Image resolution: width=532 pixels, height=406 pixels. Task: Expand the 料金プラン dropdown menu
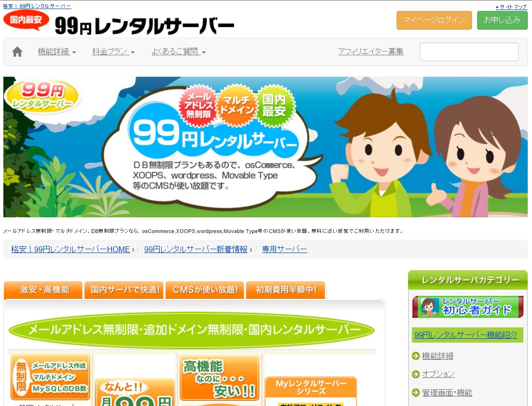113,51
